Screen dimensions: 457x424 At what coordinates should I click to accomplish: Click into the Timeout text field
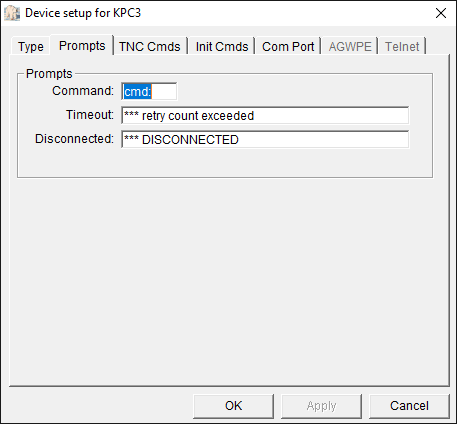click(265, 116)
